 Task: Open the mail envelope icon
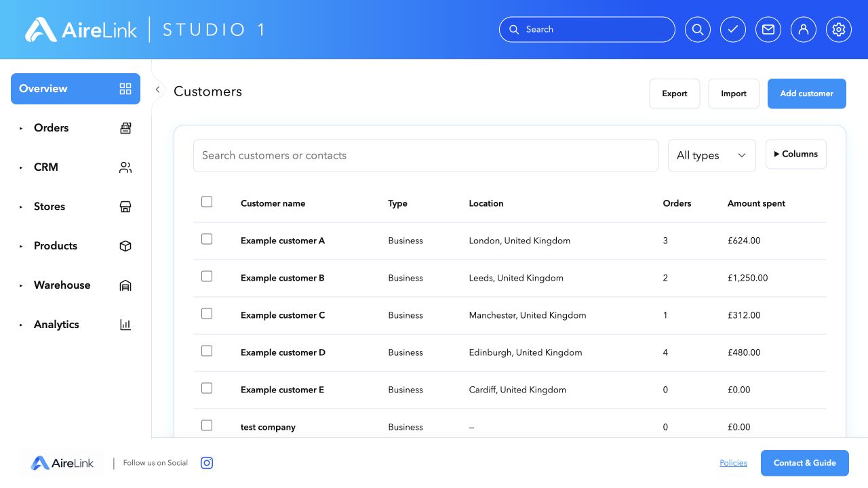click(x=768, y=30)
